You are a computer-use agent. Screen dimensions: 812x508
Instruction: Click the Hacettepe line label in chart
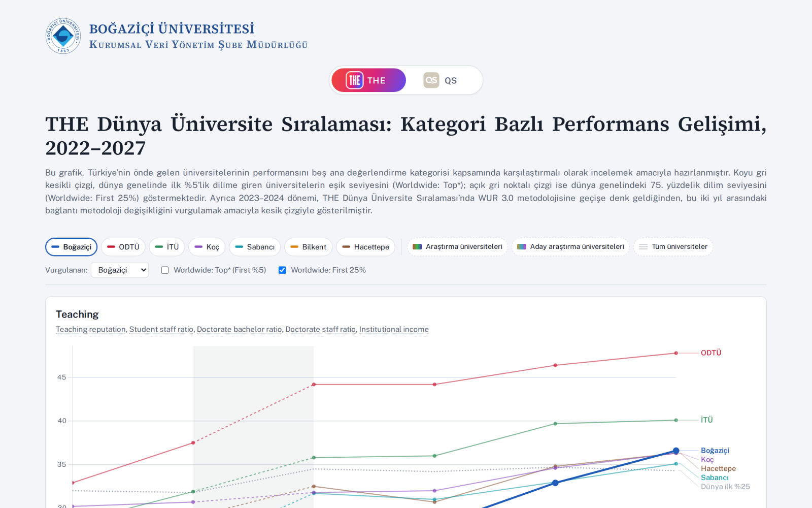coord(718,468)
